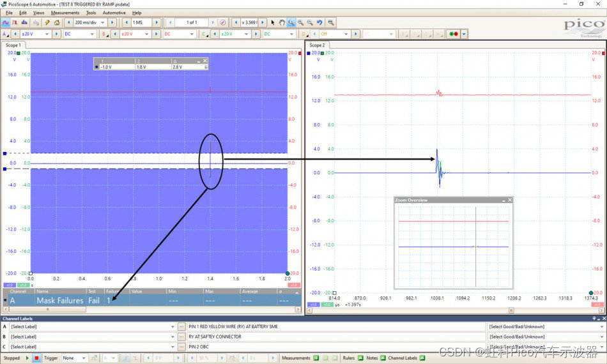
Task: Toggle Channel Labels panel icon
Action: (x=422, y=358)
